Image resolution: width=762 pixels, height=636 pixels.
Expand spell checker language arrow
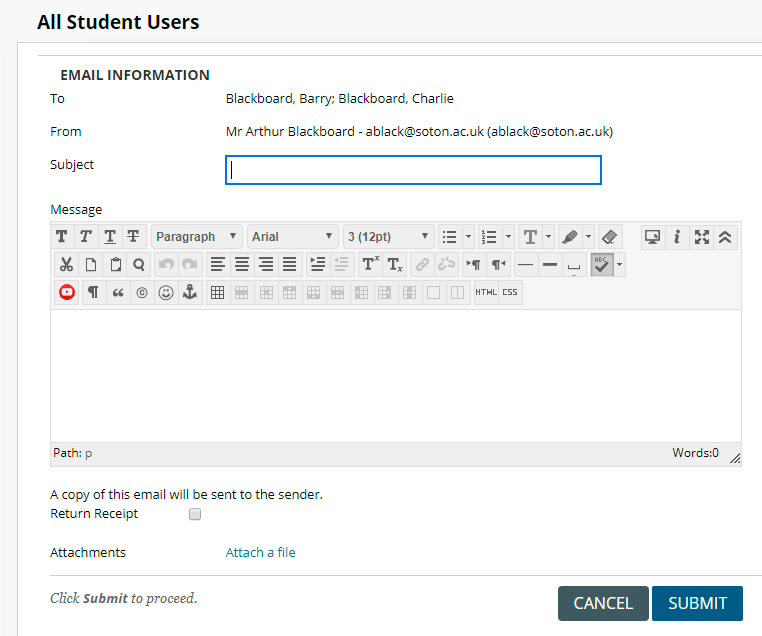click(x=619, y=264)
